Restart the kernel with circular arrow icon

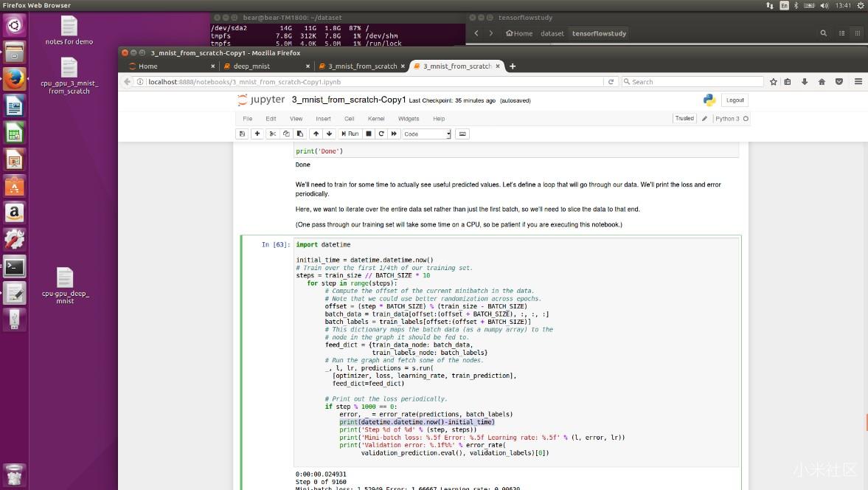tap(381, 134)
